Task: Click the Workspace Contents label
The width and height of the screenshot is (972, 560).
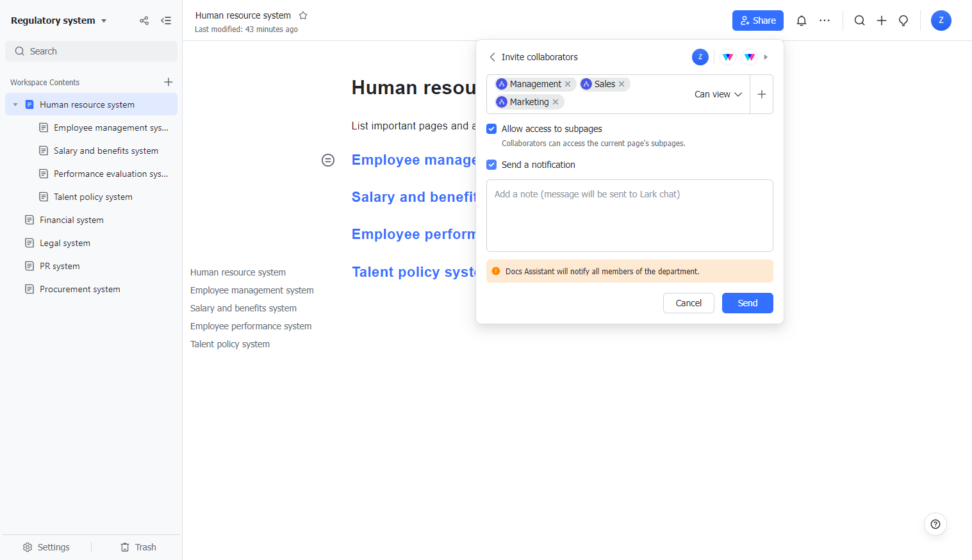Action: coord(45,83)
